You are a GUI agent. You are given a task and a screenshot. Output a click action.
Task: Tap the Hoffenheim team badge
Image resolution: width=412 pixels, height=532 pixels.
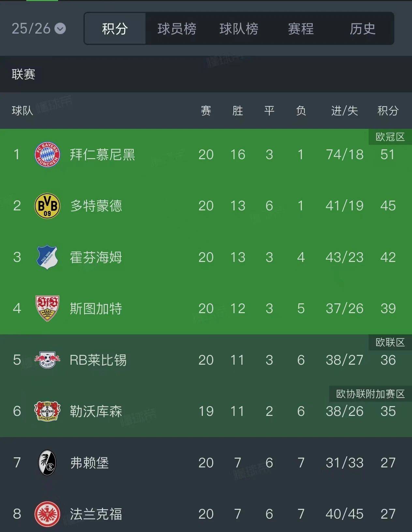[47, 257]
